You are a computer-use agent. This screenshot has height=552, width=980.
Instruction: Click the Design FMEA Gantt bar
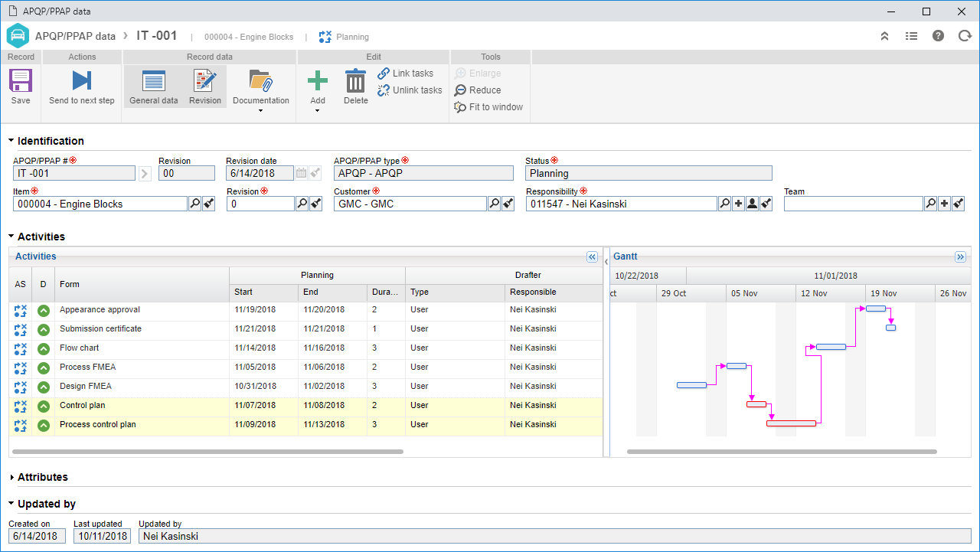point(692,385)
